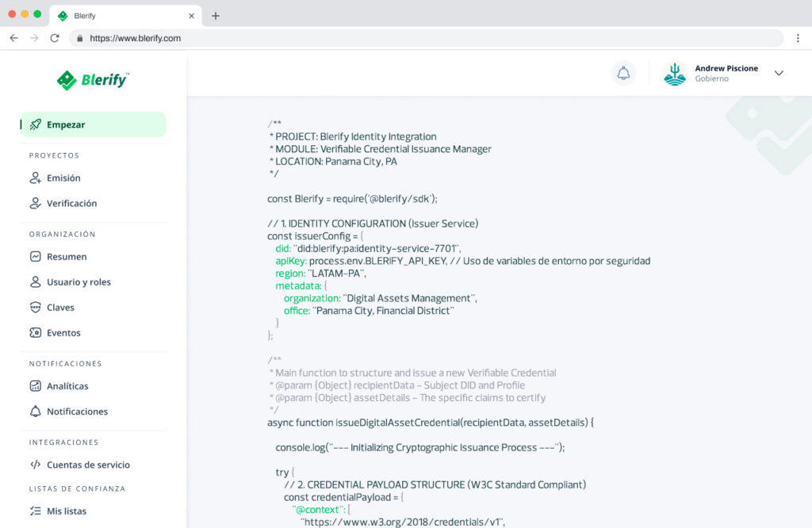Click the Emisión person-add icon
Screen dimensions: 812x528
(x=35, y=178)
